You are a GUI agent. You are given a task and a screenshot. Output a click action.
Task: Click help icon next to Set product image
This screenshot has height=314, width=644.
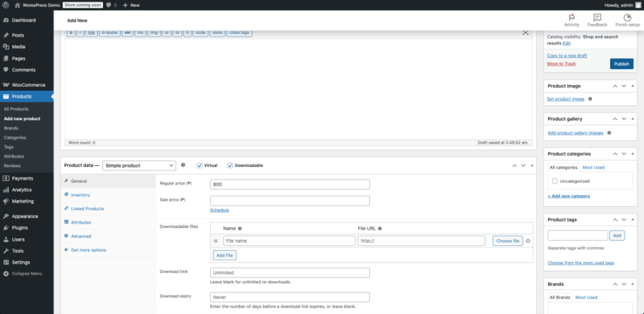[x=590, y=99]
